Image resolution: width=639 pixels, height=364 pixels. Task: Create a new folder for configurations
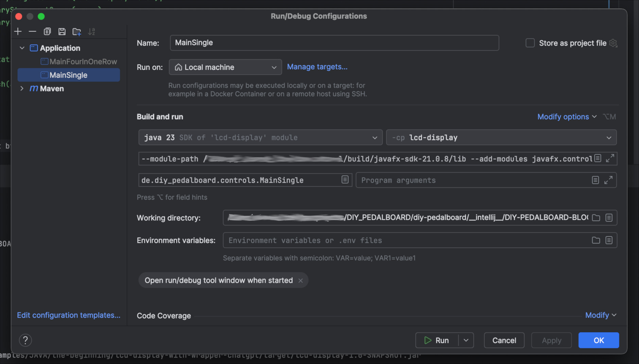tap(76, 31)
